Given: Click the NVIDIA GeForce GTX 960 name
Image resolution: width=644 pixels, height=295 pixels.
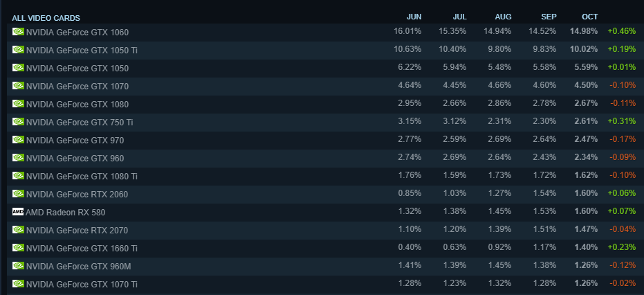Looking at the screenshot, I should pyautogui.click(x=75, y=159).
